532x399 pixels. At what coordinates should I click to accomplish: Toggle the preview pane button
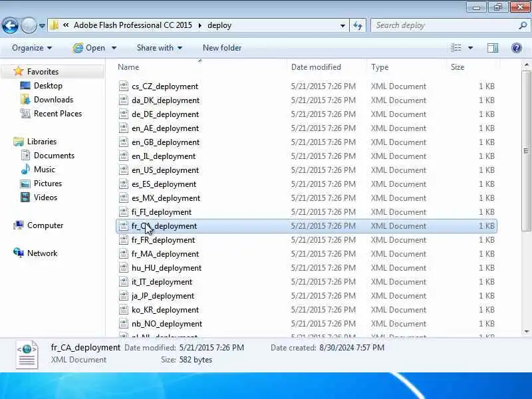[493, 48]
